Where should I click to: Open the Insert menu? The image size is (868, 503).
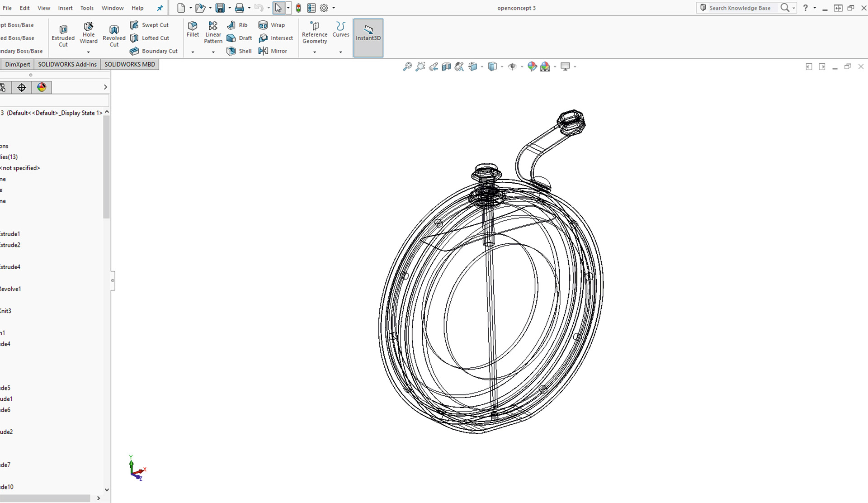65,8
